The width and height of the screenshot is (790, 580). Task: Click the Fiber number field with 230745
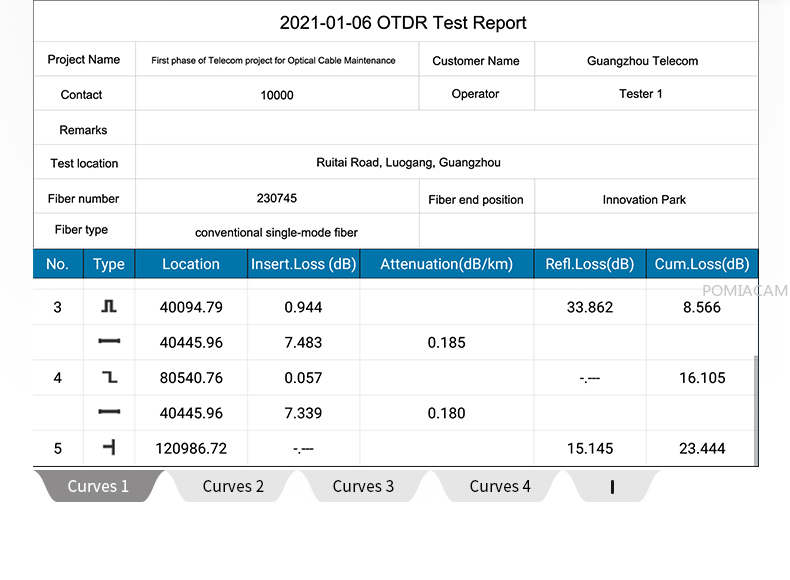click(x=276, y=198)
